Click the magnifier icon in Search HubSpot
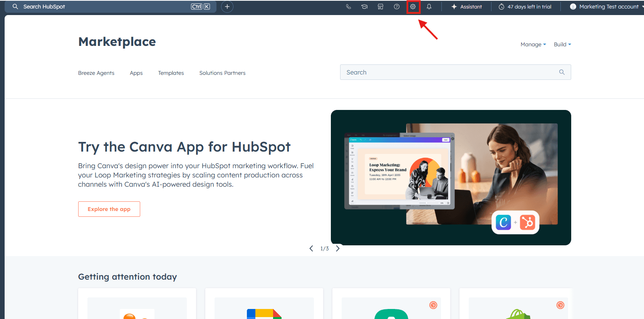This screenshot has width=644, height=319. click(x=15, y=7)
